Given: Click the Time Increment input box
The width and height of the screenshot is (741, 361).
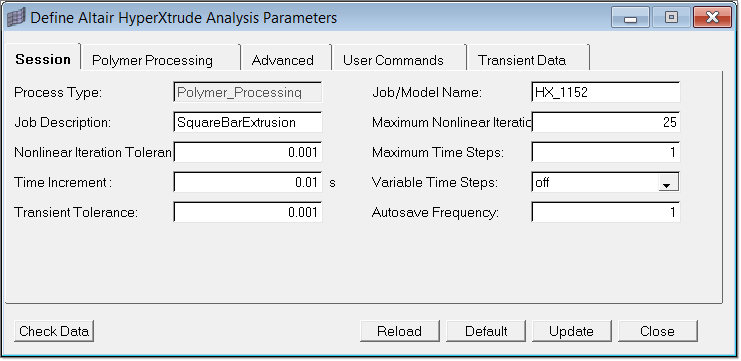Looking at the screenshot, I should [248, 182].
